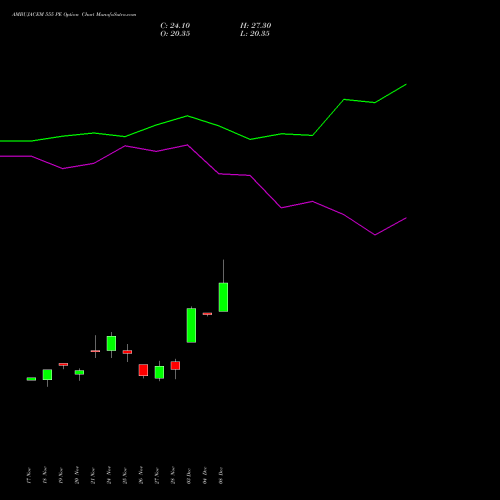Click the 18 Nov date label
Image resolution: width=500 pixels, height=500 pixels.
point(45,475)
